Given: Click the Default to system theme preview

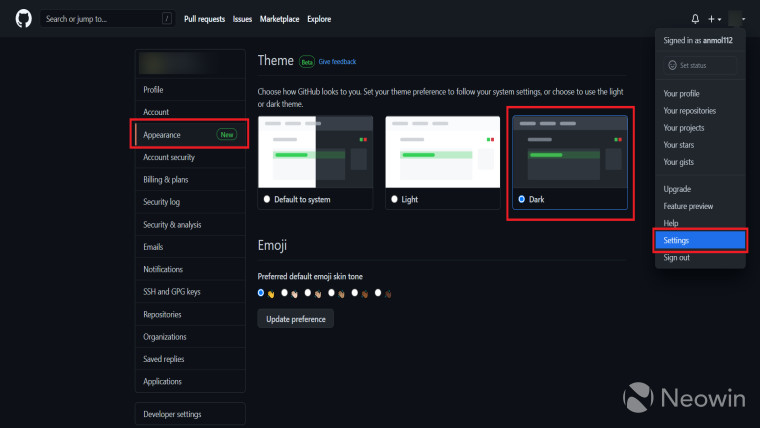Looking at the screenshot, I should [x=316, y=152].
